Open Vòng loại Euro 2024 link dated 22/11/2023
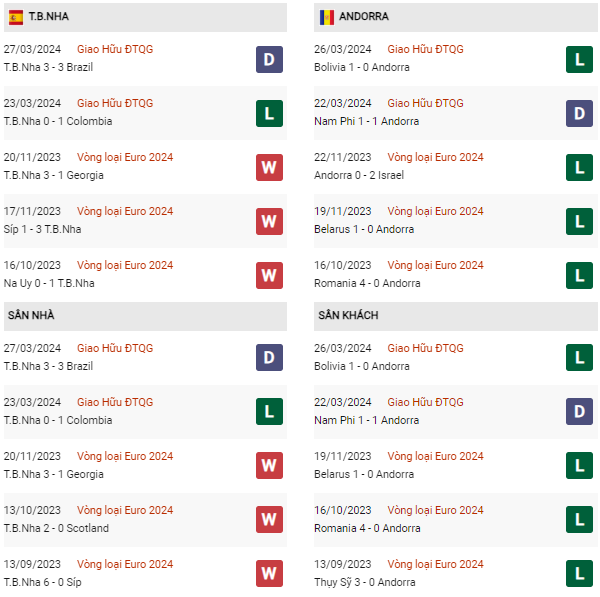This screenshot has height=597, width=600. (435, 157)
